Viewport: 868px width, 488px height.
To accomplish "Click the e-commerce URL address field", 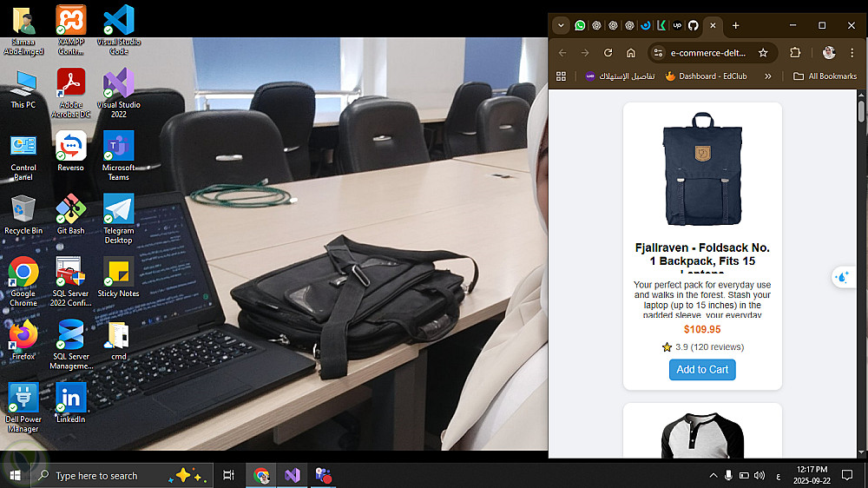I will tap(708, 53).
